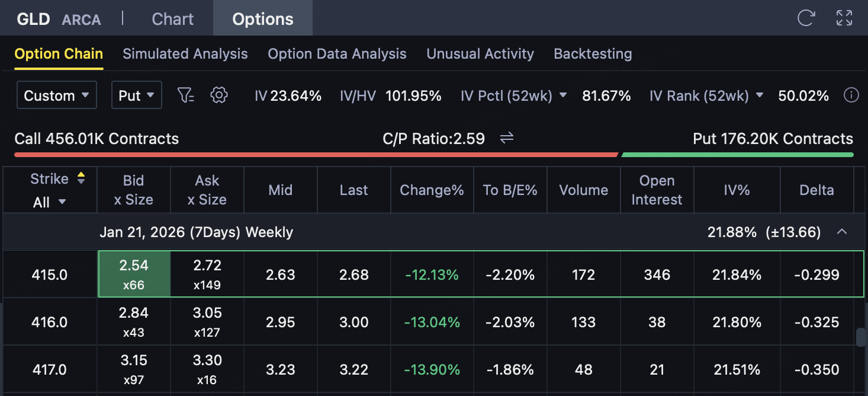Viewport: 868px width, 396px height.
Task: Expand chart to fullscreen view
Action: point(844,18)
